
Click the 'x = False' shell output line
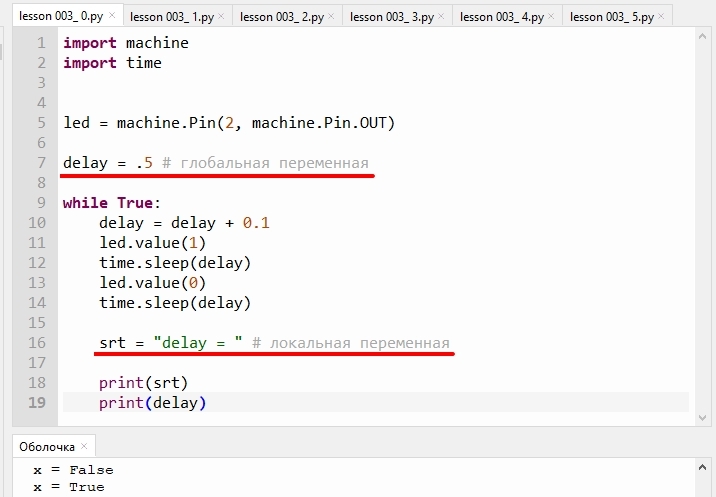click(x=73, y=470)
